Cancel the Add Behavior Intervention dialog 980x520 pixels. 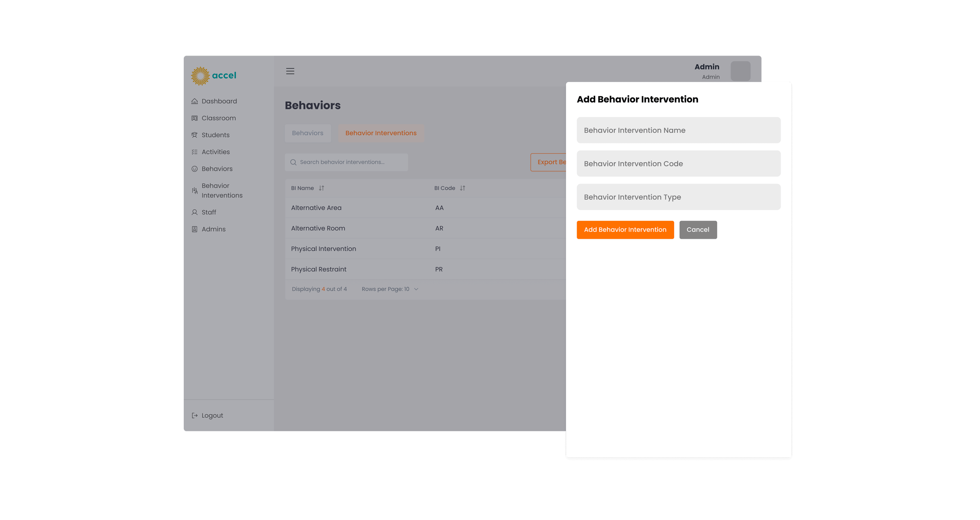coord(698,230)
